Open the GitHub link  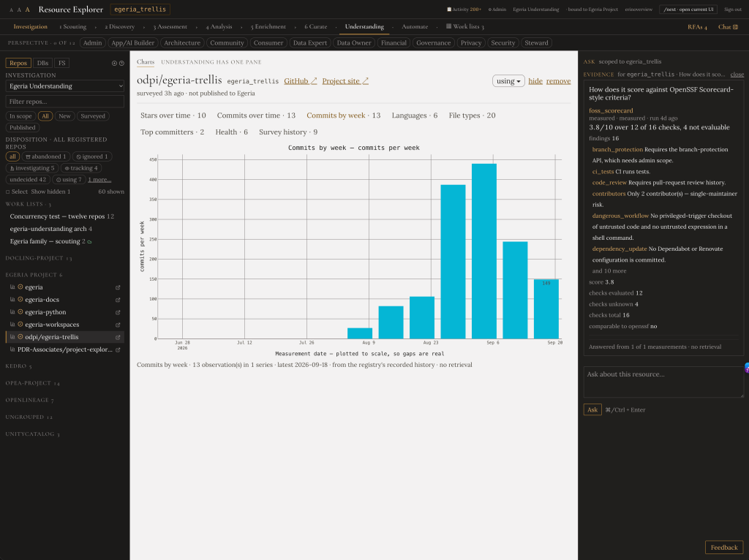click(x=300, y=81)
